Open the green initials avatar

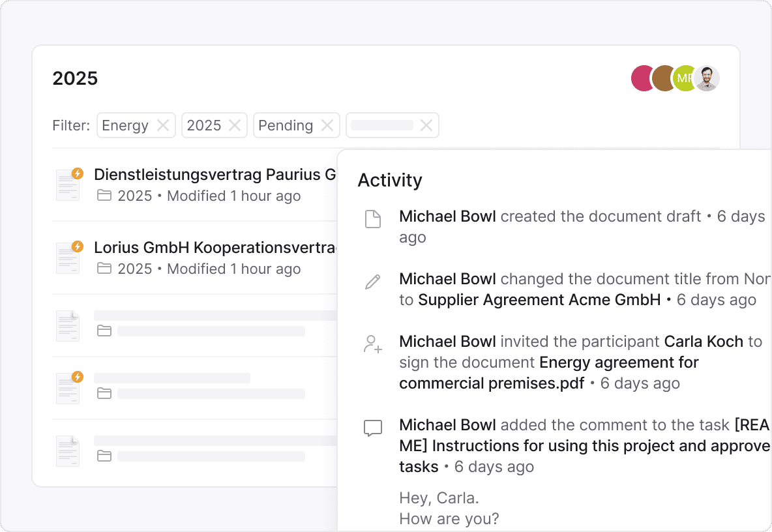[685, 78]
